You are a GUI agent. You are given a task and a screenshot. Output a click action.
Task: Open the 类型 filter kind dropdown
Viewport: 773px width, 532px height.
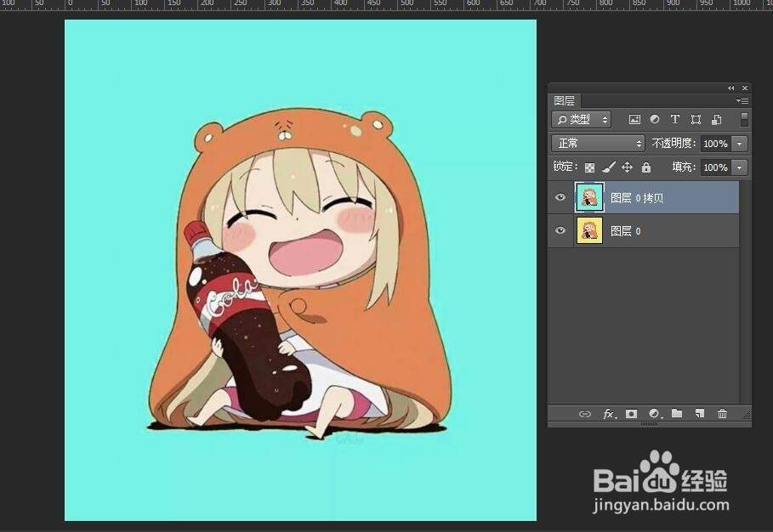click(x=581, y=119)
